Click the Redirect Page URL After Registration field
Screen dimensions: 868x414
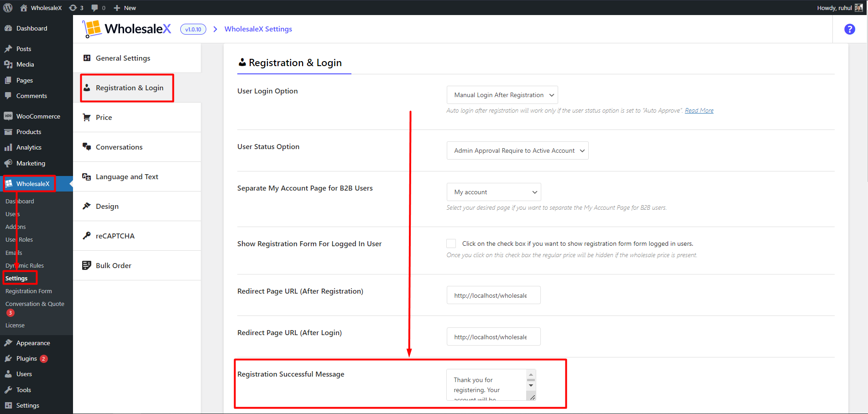493,295
